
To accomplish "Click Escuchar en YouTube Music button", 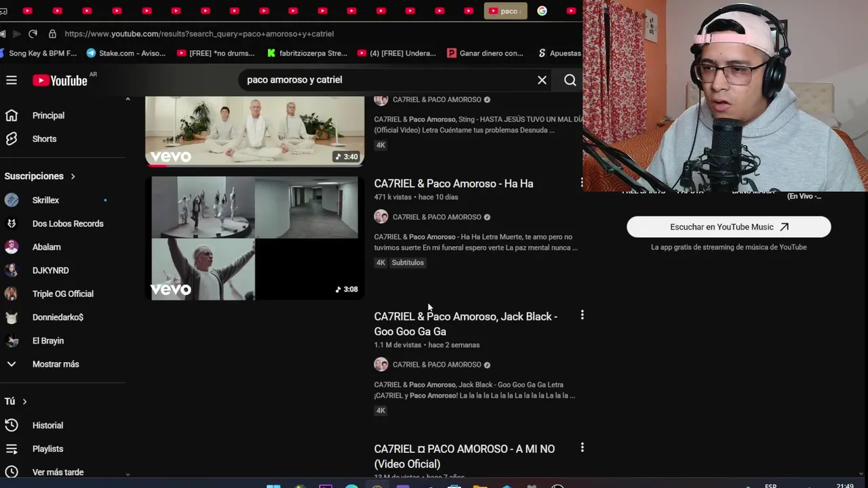I will (729, 227).
